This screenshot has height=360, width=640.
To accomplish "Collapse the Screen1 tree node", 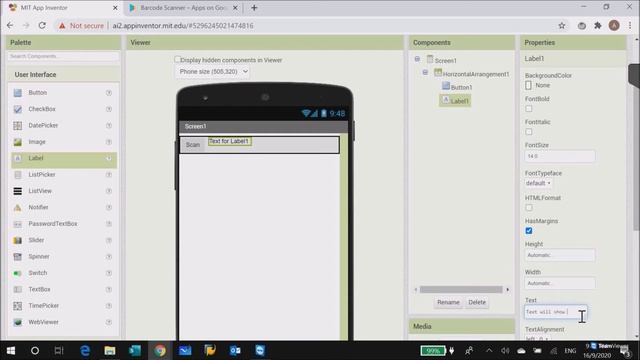I will (x=417, y=59).
